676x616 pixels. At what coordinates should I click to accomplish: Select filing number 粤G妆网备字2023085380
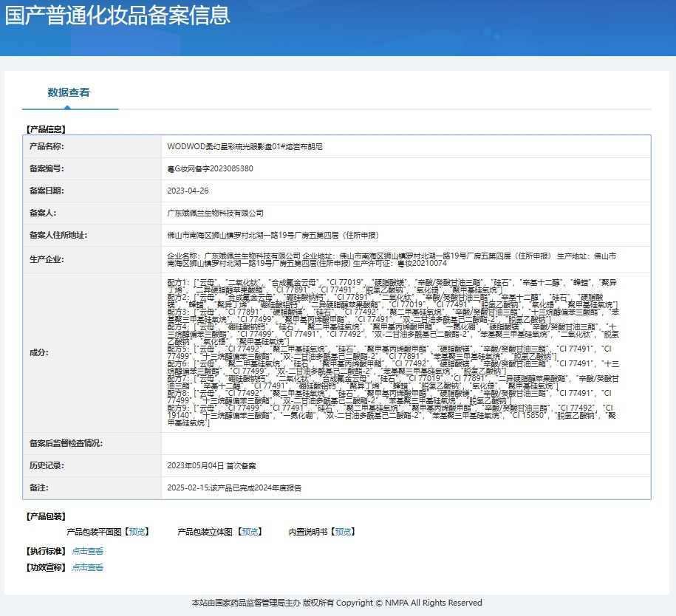click(x=210, y=168)
